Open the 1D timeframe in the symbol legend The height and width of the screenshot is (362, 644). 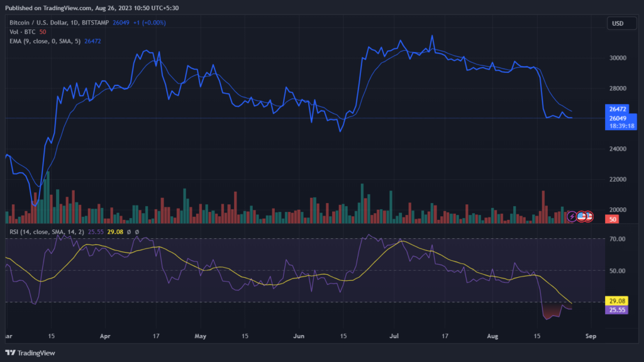(74, 23)
